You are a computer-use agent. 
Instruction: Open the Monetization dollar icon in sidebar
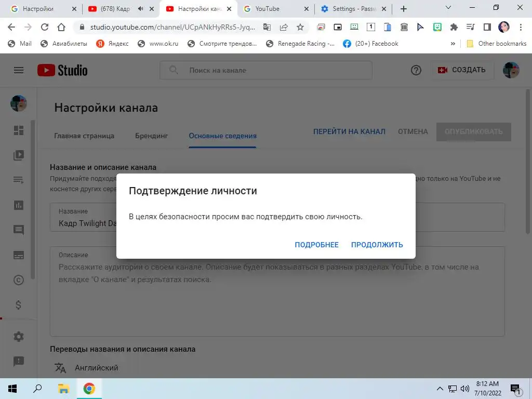coord(19,304)
